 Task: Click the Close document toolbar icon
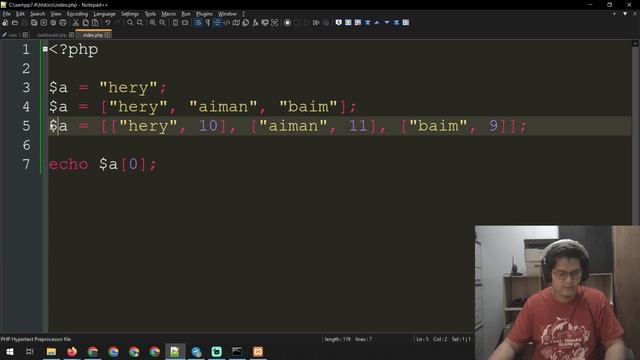click(44, 23)
